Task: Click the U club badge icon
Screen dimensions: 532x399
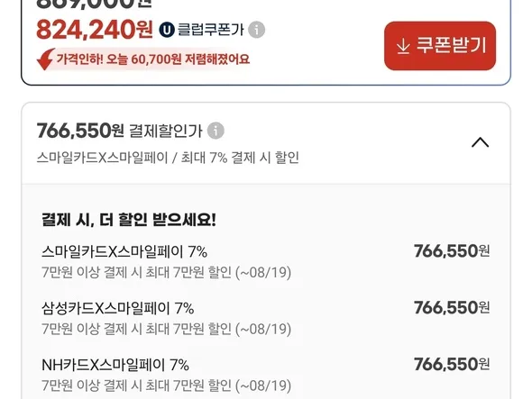Action: tap(167, 30)
